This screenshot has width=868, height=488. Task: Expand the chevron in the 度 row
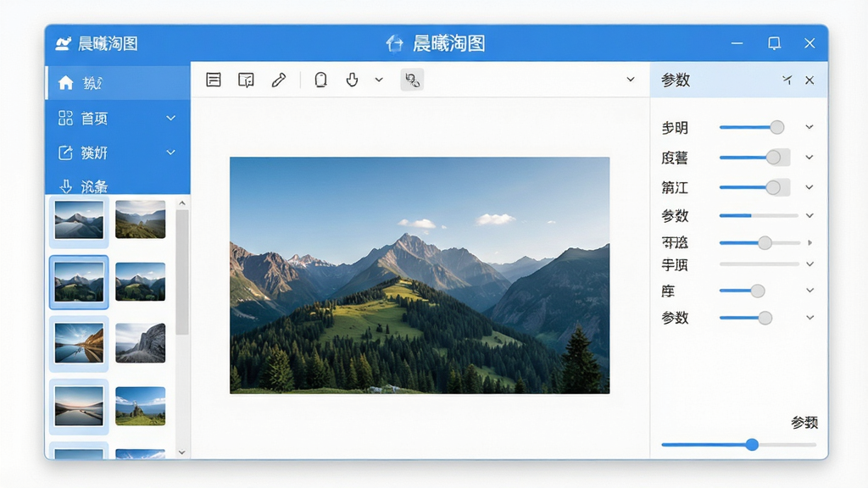pyautogui.click(x=810, y=158)
